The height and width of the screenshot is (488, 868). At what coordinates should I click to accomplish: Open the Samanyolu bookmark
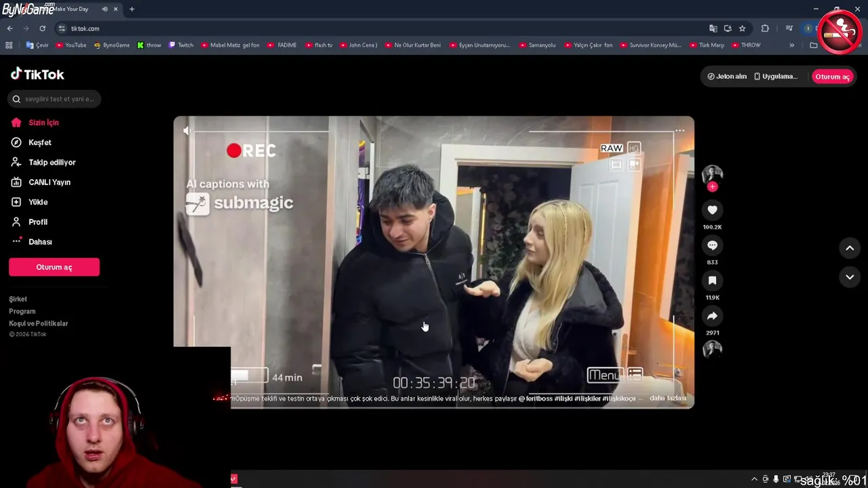[537, 45]
